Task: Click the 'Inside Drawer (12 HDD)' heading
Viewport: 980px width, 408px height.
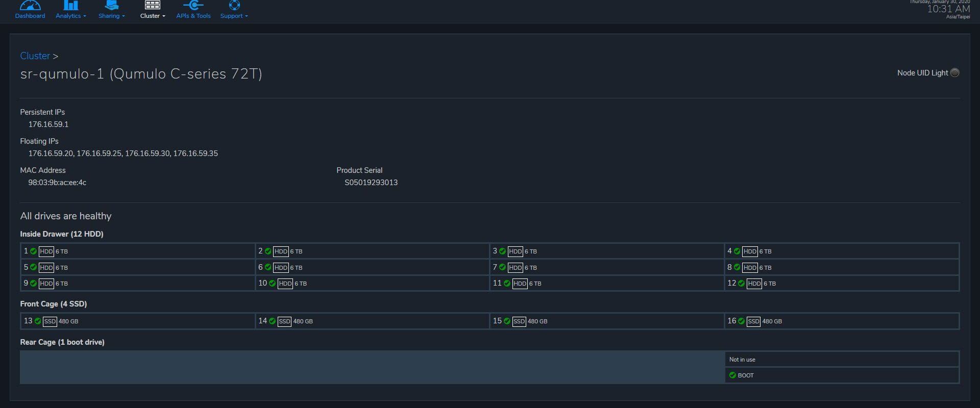Action: [62, 234]
